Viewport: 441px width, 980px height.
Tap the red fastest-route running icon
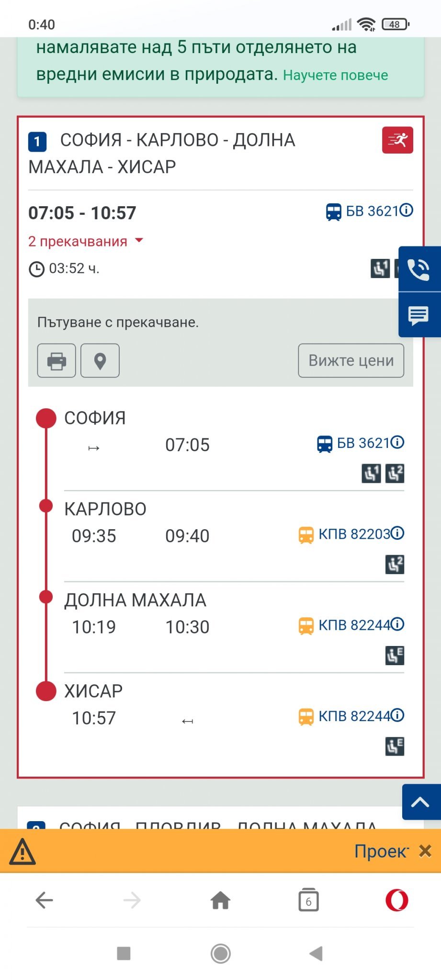(397, 140)
